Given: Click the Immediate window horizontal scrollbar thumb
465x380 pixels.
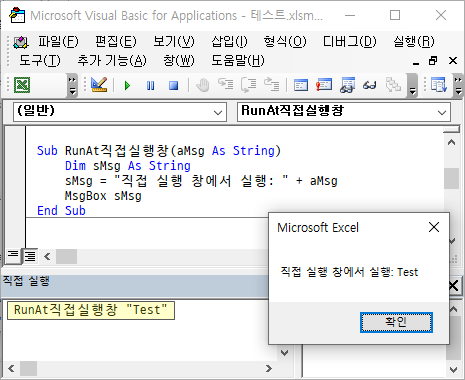Looking at the screenshot, I should click(x=28, y=369).
